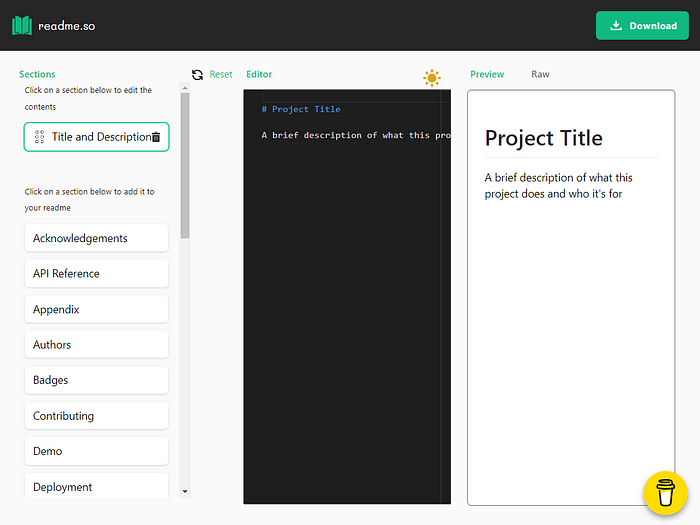Click the 'Project Title' heading in preview
This screenshot has width=700, height=525.
coord(543,138)
